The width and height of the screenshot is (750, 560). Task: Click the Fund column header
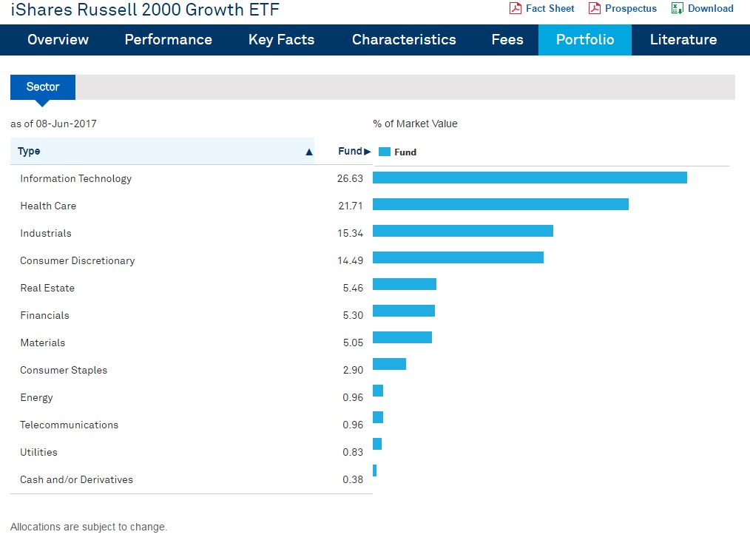pos(350,151)
